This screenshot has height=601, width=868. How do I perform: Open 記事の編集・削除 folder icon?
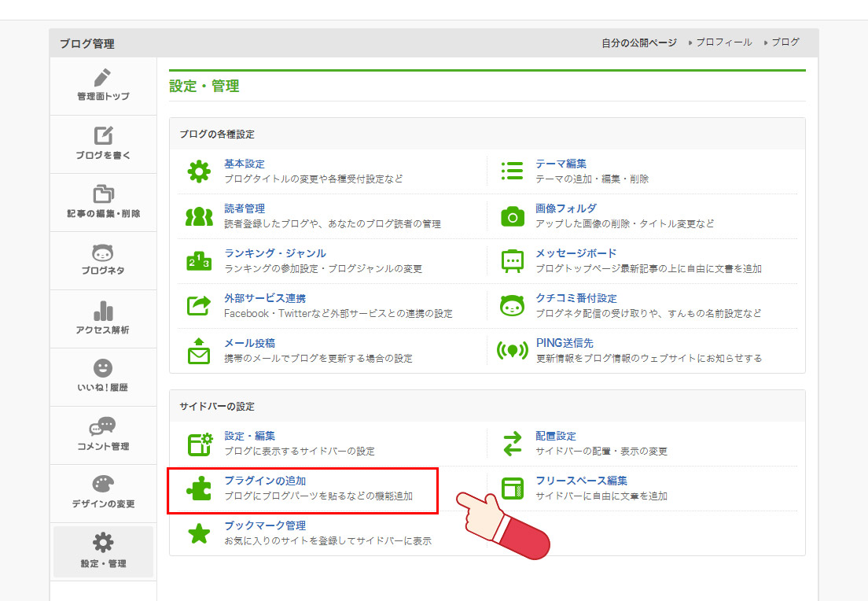tap(103, 194)
